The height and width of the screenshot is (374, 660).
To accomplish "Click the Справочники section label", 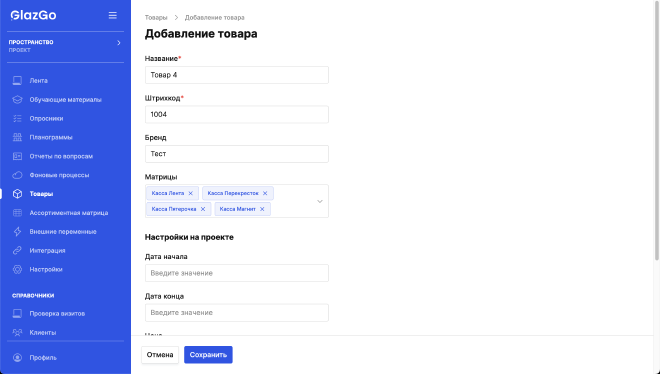I will click(33, 295).
